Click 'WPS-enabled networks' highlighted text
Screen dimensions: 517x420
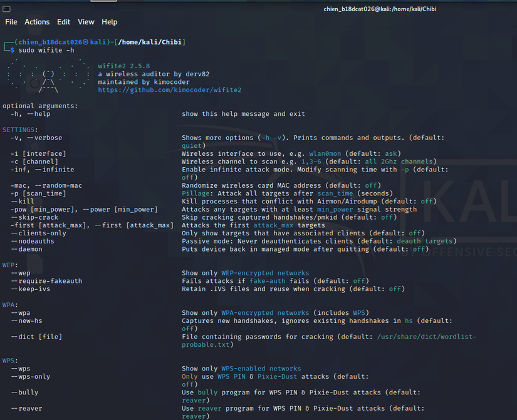click(x=261, y=369)
